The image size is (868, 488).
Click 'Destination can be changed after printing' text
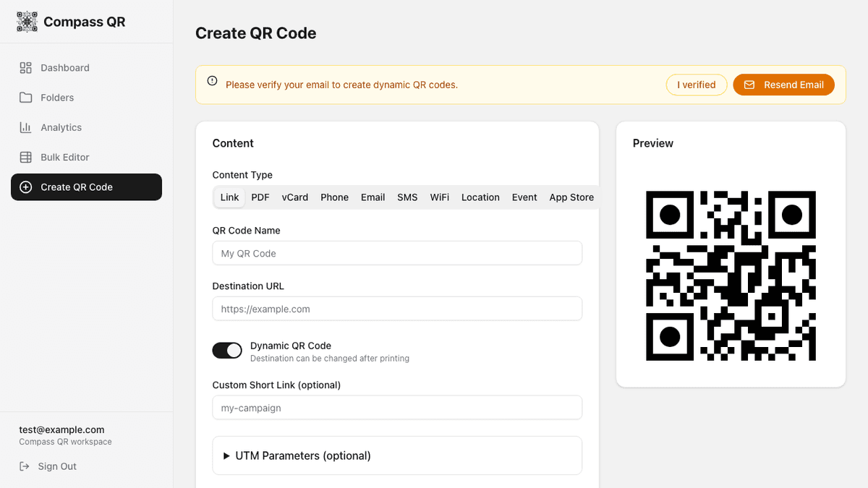pyautogui.click(x=330, y=359)
